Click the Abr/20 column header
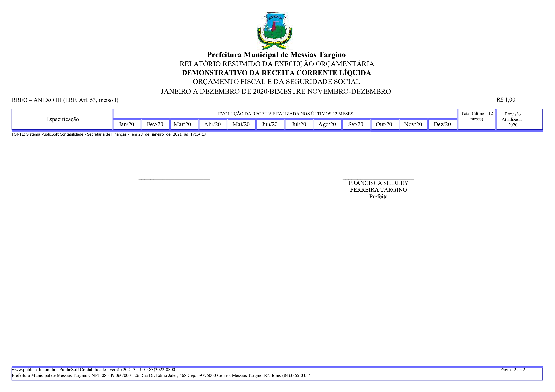The height and width of the screenshot is (392, 555). (212, 124)
